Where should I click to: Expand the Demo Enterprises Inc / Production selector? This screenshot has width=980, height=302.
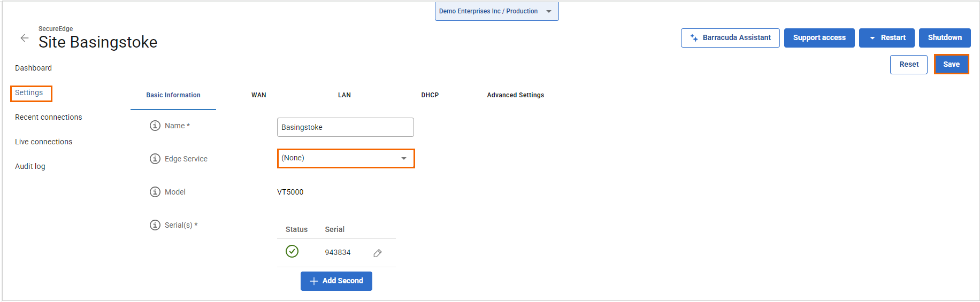click(x=496, y=11)
